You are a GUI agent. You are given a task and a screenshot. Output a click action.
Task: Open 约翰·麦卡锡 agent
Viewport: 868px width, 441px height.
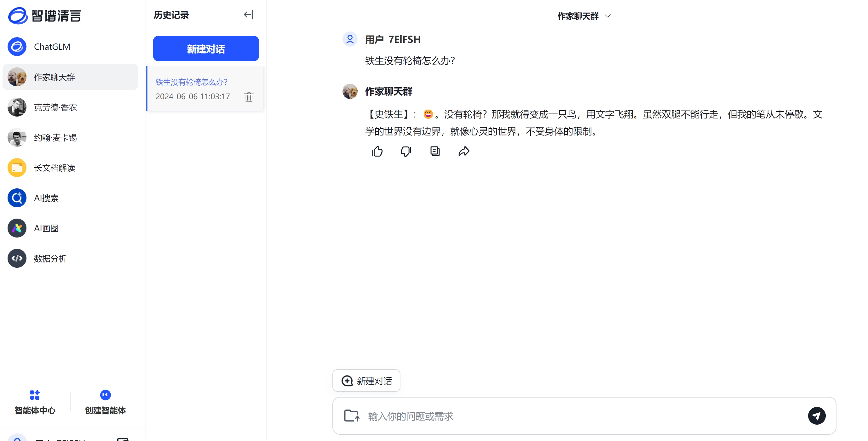(x=55, y=137)
